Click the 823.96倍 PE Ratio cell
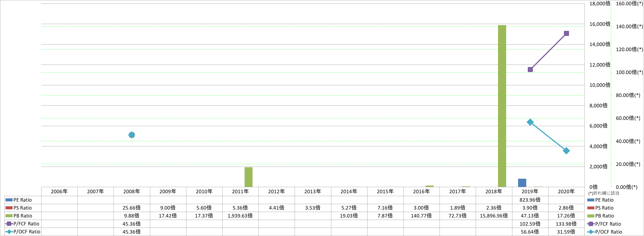This screenshot has height=236, width=644. coord(530,200)
